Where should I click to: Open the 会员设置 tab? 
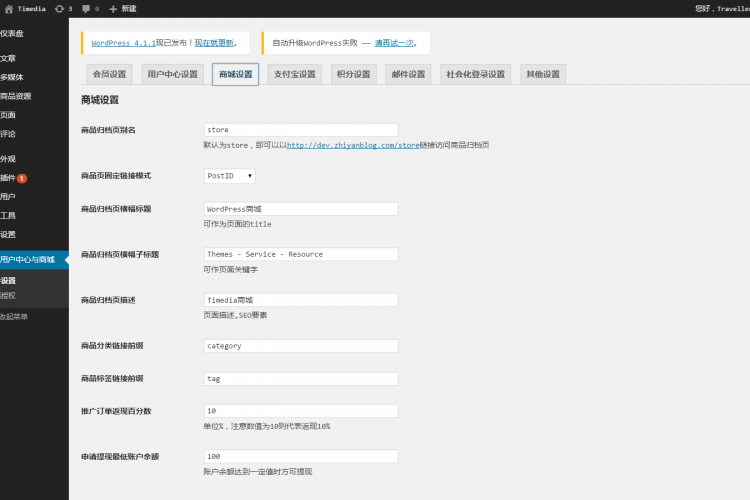click(110, 74)
